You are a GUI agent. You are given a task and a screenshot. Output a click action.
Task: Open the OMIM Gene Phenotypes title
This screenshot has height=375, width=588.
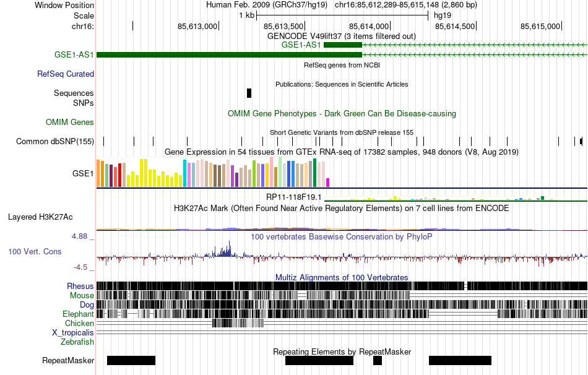point(342,114)
